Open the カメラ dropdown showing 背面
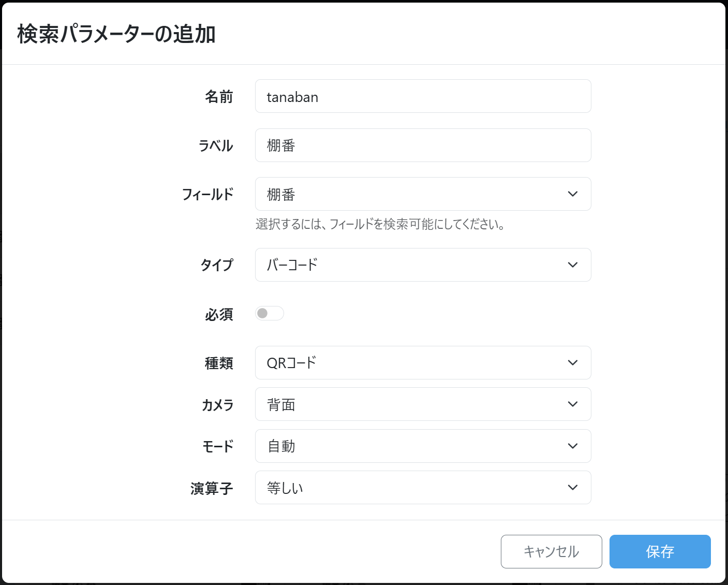The width and height of the screenshot is (728, 585). [x=414, y=404]
